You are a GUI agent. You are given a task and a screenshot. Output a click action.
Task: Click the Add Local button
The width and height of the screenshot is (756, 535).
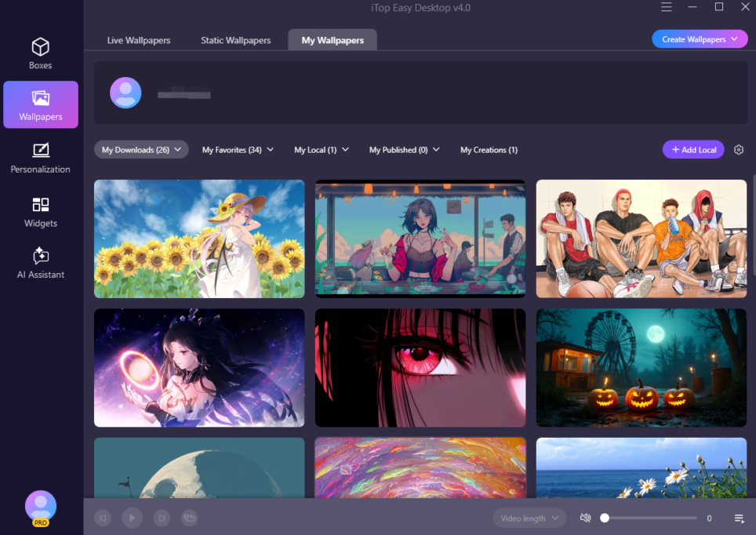click(x=693, y=150)
